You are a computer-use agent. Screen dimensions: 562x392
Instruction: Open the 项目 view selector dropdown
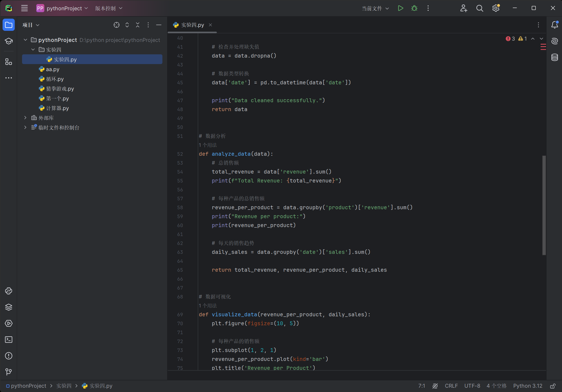tap(31, 25)
